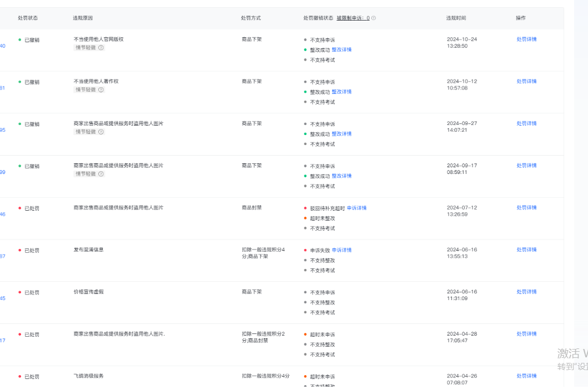Viewport: 588px width, 389px height.
Task: Click help icon beside 情节轻微 under 不当使用他人著作权
Action: point(101,90)
